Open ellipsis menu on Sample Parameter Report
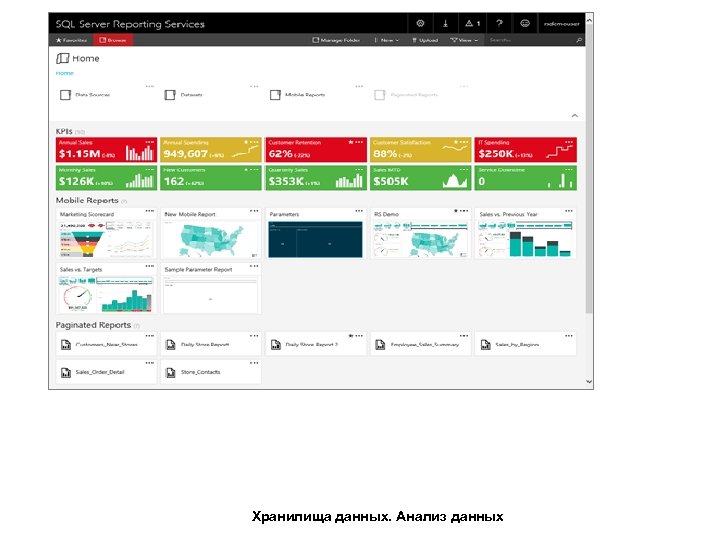 tap(254, 266)
